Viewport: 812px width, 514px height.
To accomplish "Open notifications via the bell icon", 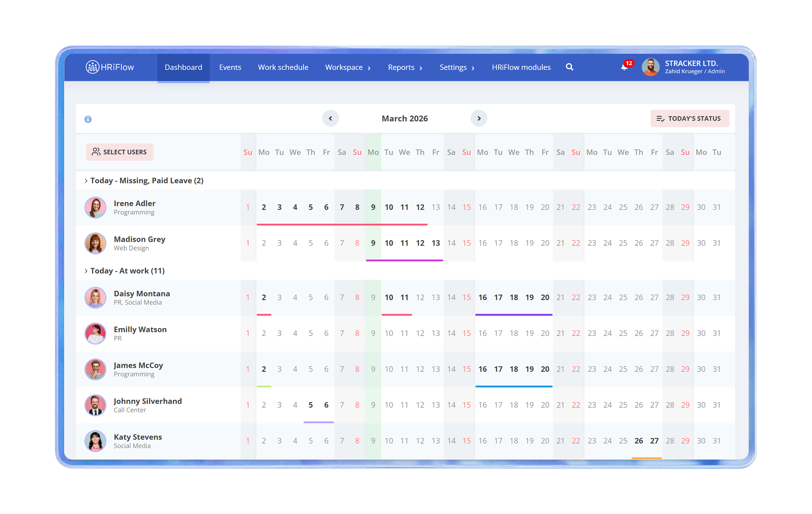I will 624,67.
